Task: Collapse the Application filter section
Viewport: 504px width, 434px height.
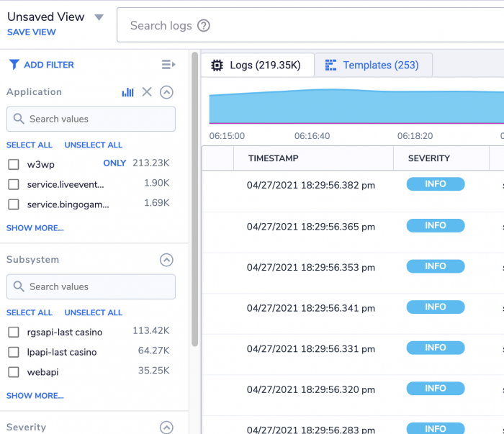Action: (x=166, y=92)
